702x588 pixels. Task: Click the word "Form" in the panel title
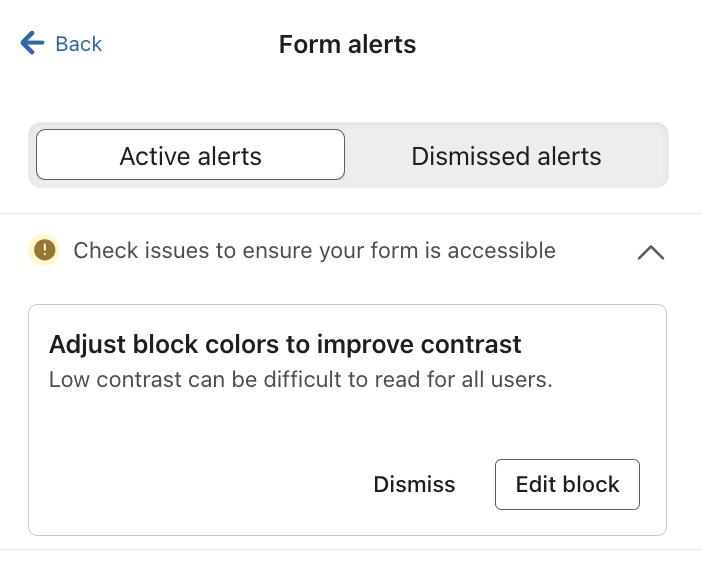[305, 45]
